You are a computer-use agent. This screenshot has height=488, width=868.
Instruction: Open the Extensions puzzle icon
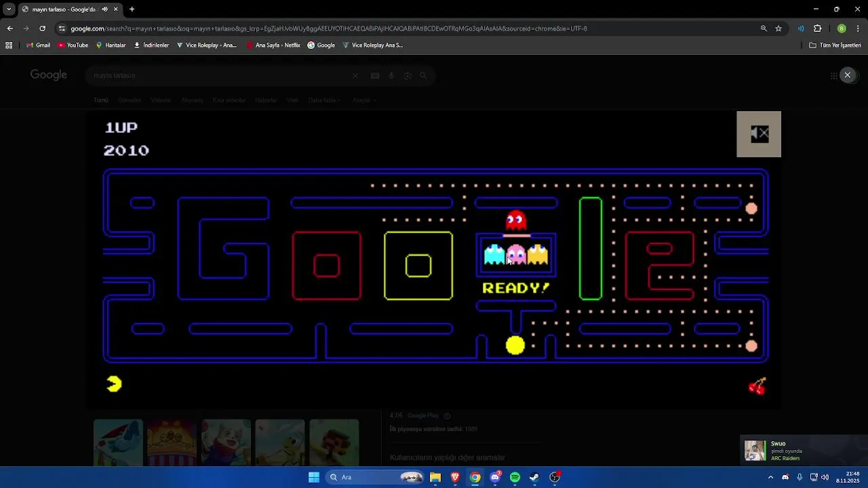click(817, 28)
